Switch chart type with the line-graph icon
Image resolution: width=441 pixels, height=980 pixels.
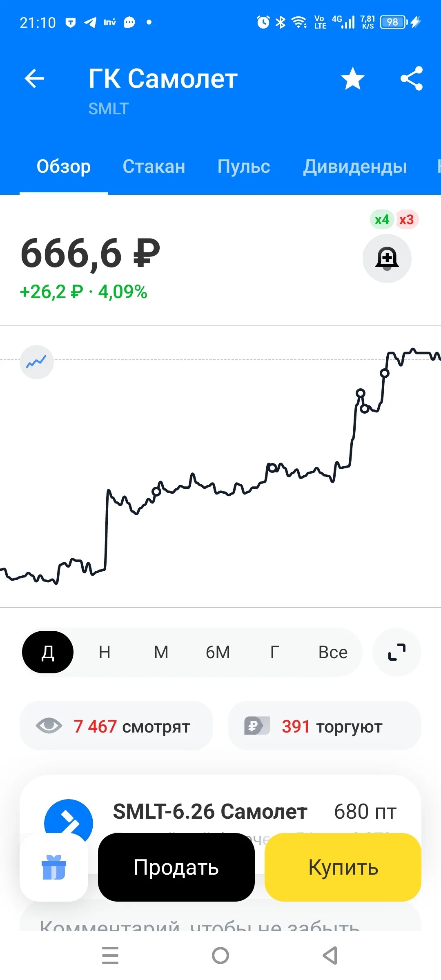(37, 362)
